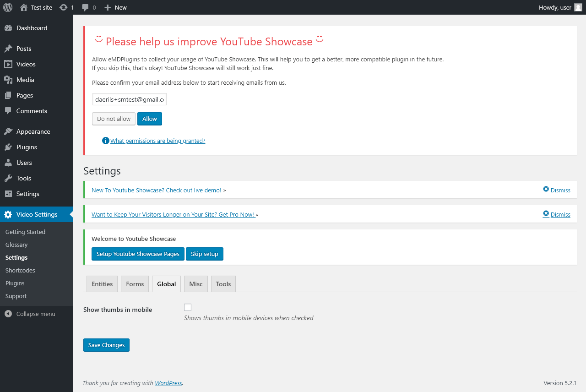The width and height of the screenshot is (586, 392).
Task: Click the Appearance menu label
Action: click(33, 131)
